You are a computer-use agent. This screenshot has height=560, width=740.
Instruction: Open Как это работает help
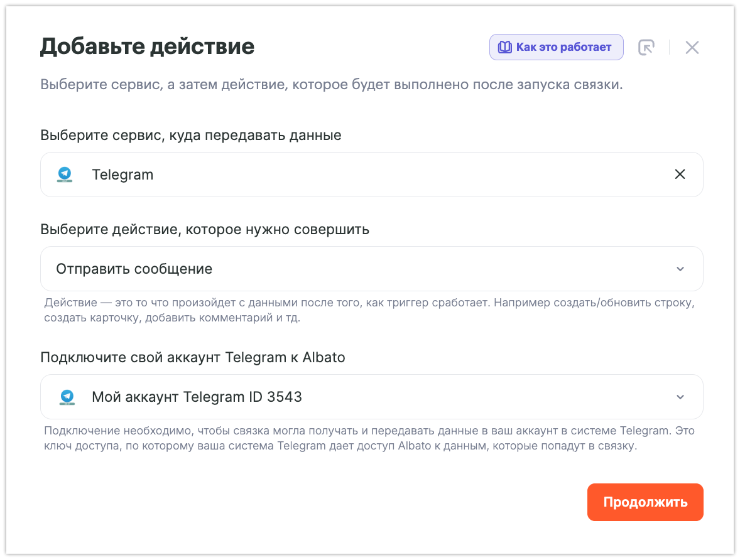(x=557, y=47)
